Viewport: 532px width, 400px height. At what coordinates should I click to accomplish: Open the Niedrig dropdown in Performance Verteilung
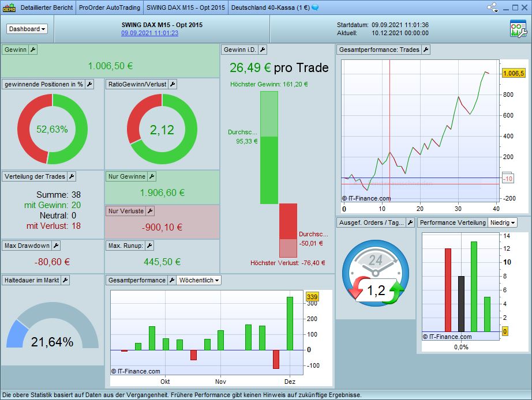(x=503, y=222)
